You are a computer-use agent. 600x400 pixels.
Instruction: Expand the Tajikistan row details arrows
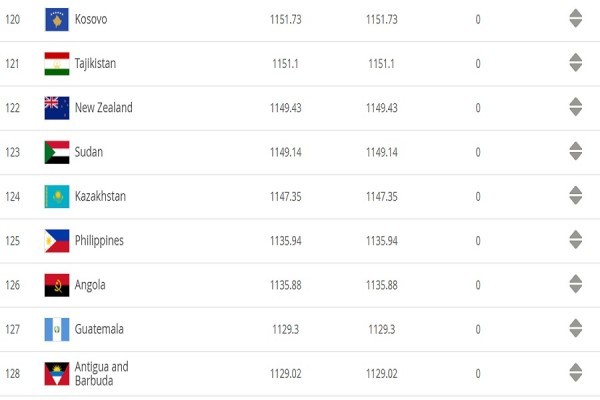point(576,63)
